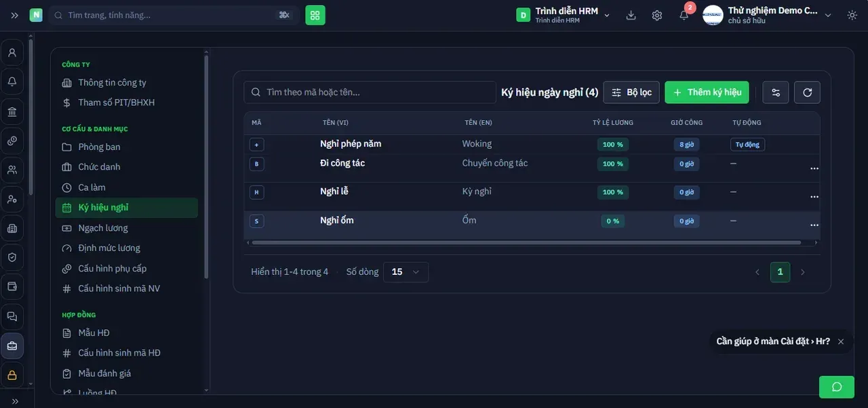Click the table's horizontal scrollbar
The width and height of the screenshot is (868, 408).
coord(526,242)
